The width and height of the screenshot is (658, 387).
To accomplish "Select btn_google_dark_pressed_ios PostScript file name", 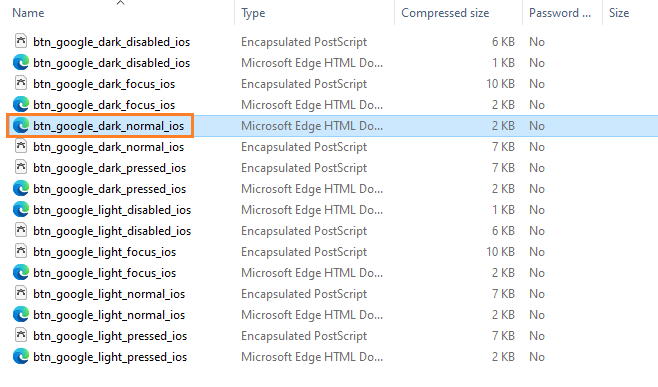I will pos(110,168).
